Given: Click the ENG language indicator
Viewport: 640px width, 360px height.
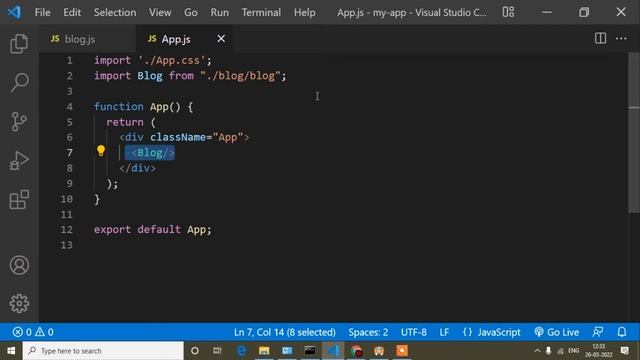Looking at the screenshot, I should pyautogui.click(x=573, y=351).
